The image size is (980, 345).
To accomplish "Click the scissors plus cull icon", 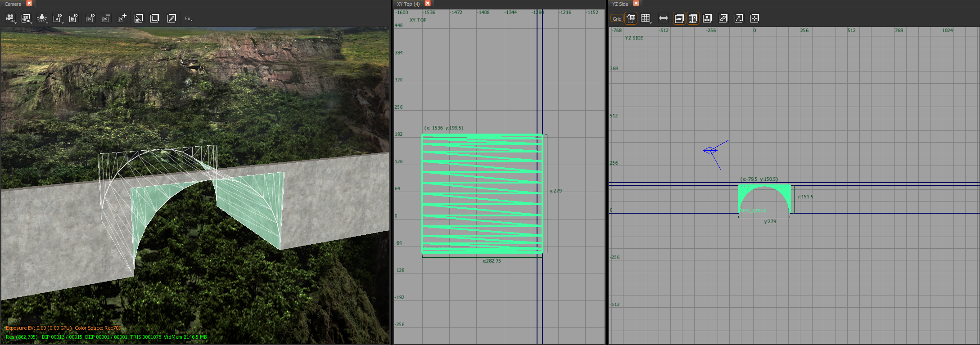I will tap(122, 18).
